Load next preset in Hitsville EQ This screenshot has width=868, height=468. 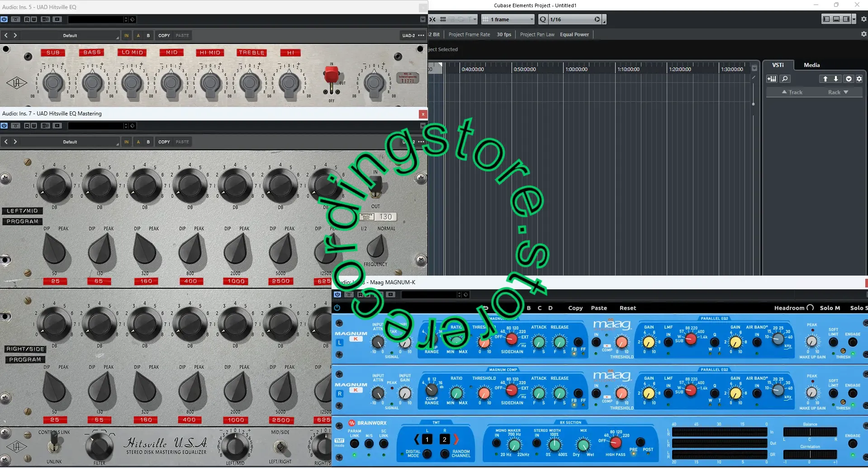(x=15, y=35)
